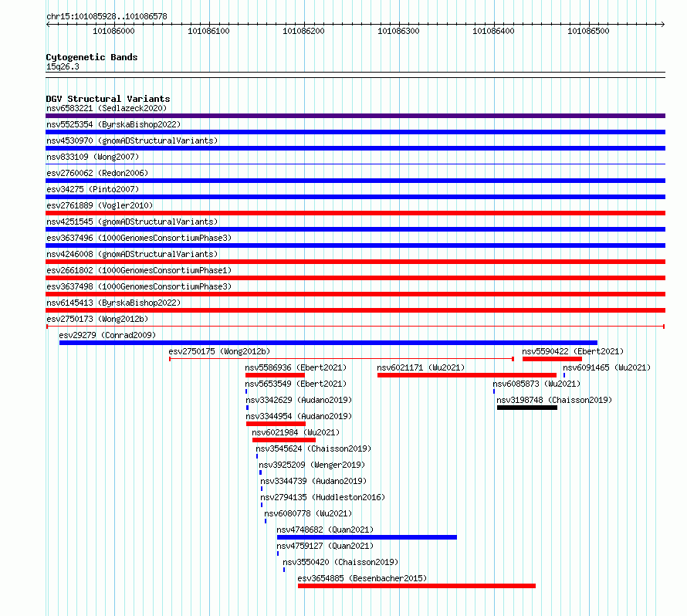The height and width of the screenshot is (616, 687).
Task: Click nsv3198748 (Chaisson2019) label
Action: [x=554, y=400]
